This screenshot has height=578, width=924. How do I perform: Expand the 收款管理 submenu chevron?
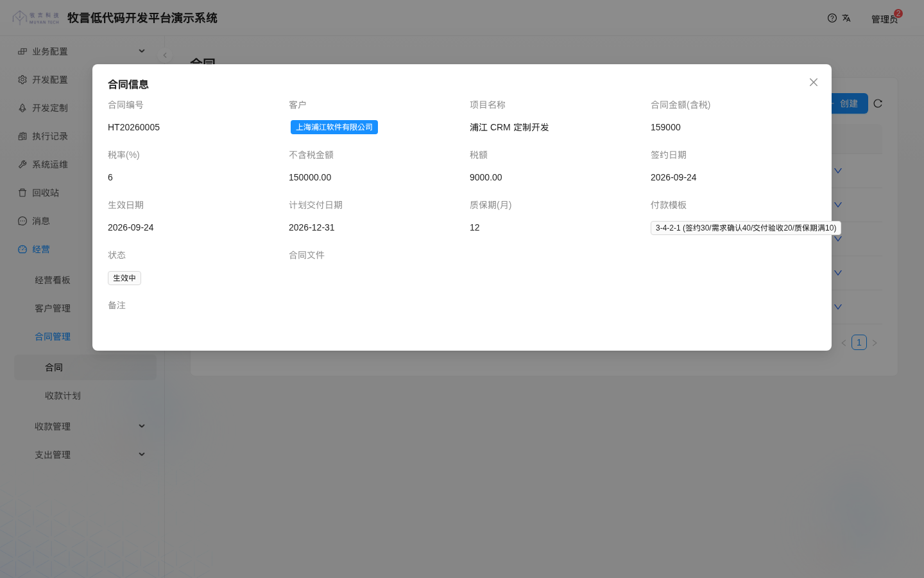[142, 426]
